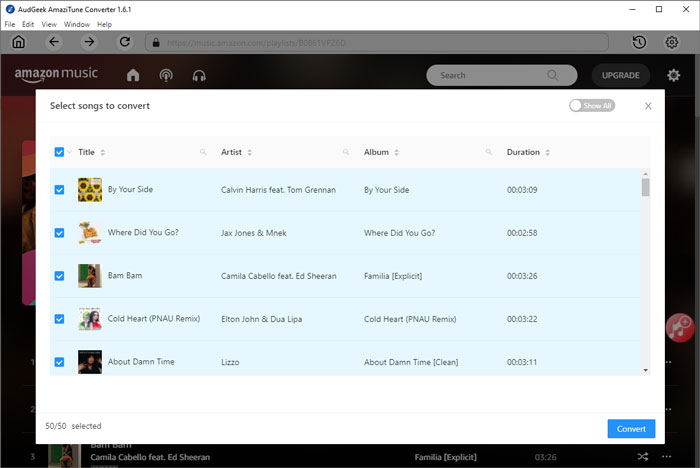This screenshot has height=468, width=700.
Task: Expand the selection dropdown beside header checkbox
Action: click(69, 152)
